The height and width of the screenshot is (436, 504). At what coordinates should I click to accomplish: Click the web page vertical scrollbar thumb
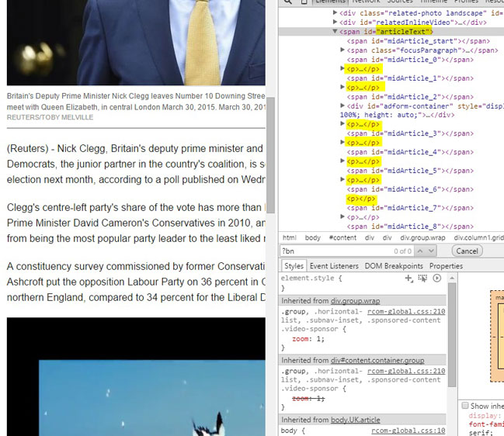pos(270,155)
